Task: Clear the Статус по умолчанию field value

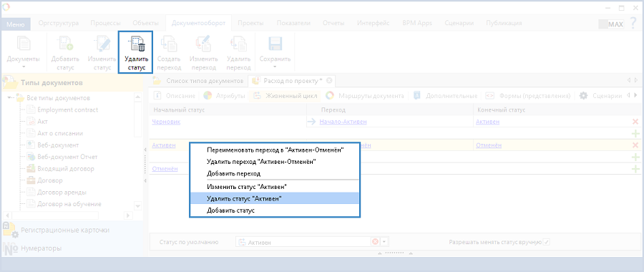Action: pyautogui.click(x=375, y=242)
